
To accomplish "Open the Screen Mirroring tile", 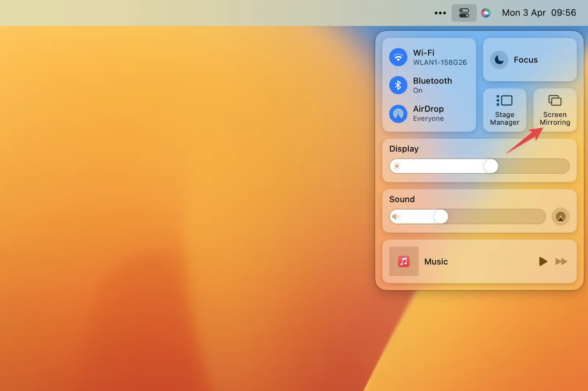I will click(555, 110).
